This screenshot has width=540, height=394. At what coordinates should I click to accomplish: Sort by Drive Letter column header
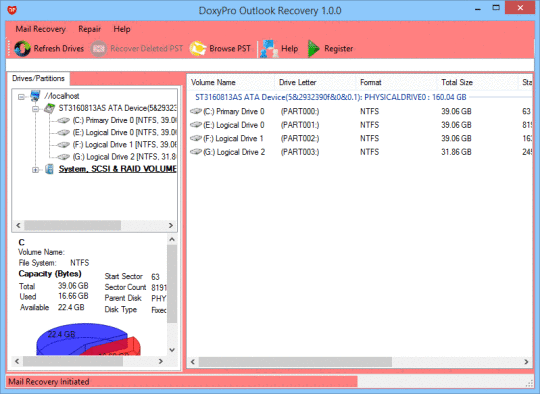pos(315,82)
